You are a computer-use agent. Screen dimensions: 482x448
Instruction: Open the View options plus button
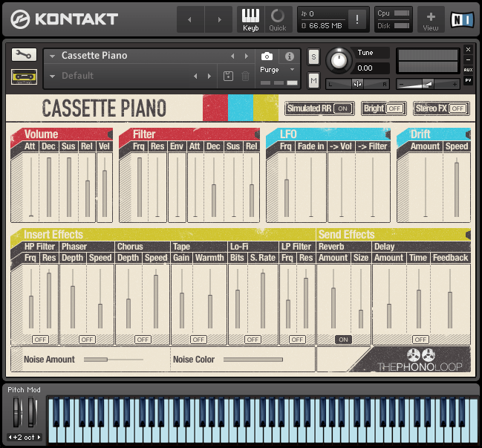(x=431, y=20)
